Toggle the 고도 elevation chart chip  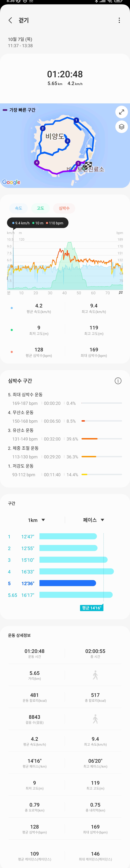click(x=40, y=208)
